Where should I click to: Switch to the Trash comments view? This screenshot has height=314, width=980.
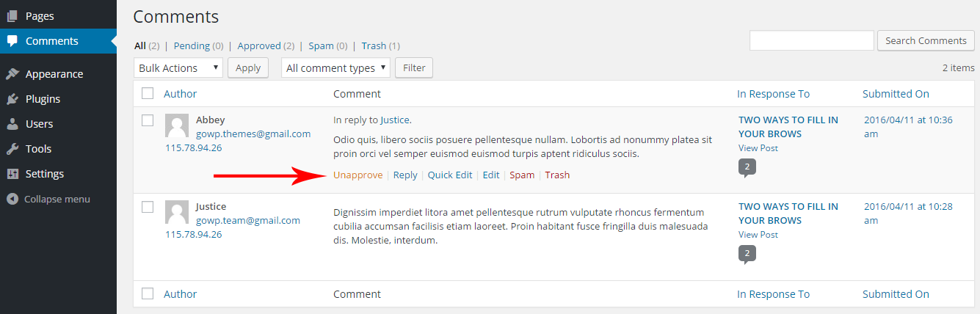click(x=374, y=45)
